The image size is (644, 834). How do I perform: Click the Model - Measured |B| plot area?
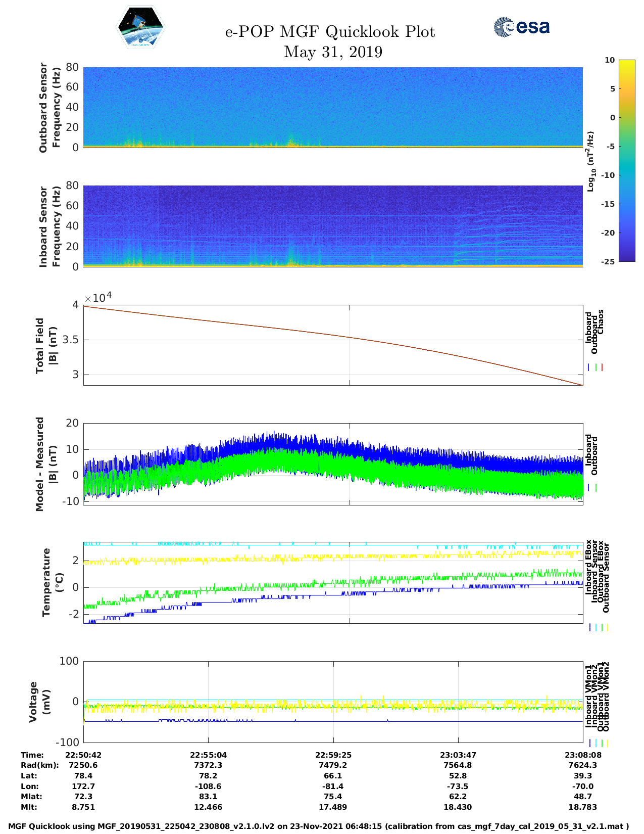333,464
